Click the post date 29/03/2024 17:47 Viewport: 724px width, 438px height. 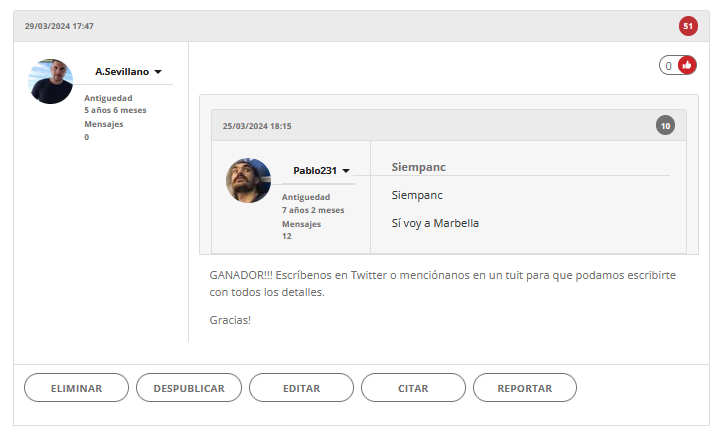click(59, 26)
